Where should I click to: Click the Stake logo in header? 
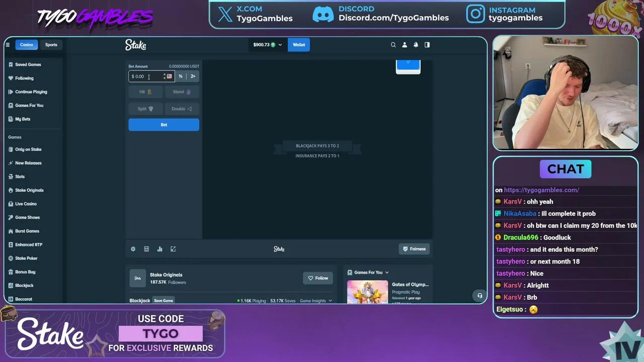136,45
